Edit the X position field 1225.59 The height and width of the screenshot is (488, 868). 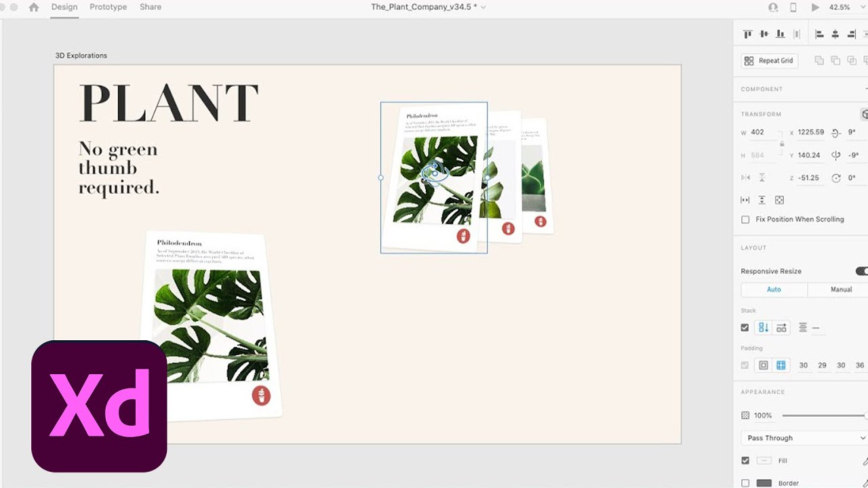(x=811, y=132)
